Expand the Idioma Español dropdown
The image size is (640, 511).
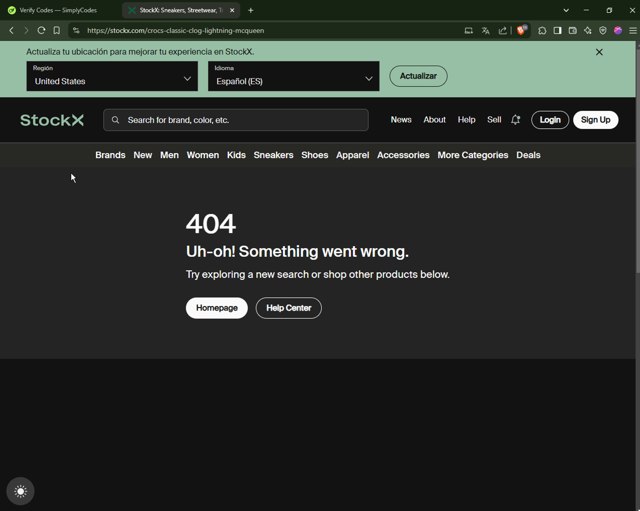pyautogui.click(x=293, y=76)
